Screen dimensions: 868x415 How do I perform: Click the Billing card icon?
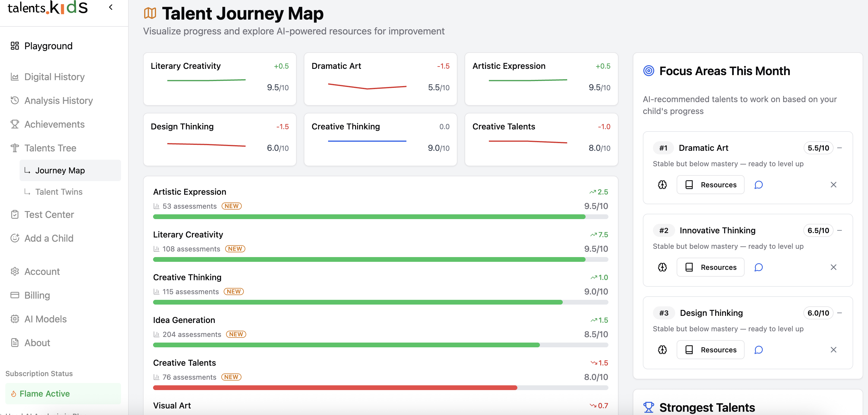[x=15, y=295]
